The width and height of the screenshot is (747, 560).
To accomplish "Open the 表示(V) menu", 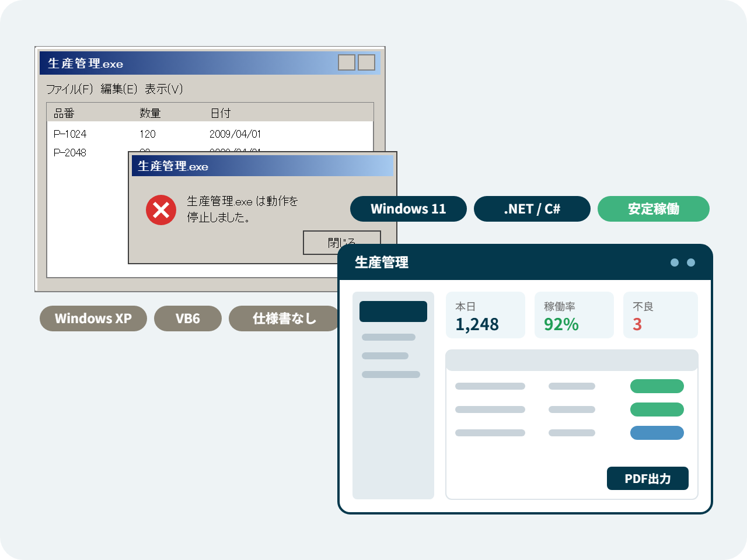I will point(164,89).
